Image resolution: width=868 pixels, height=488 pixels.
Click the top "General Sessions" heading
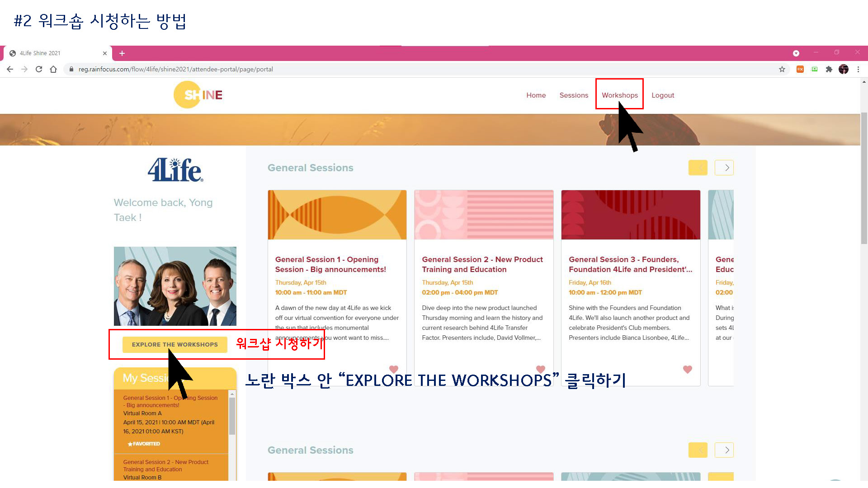click(x=311, y=168)
